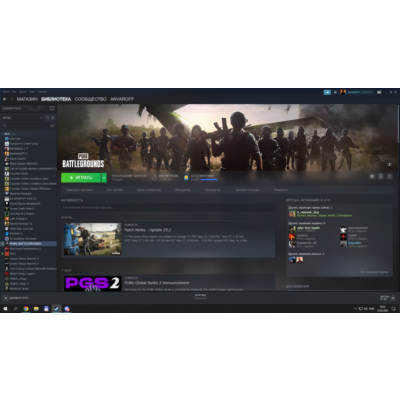Open PUBG Global Series 2 Announcement headline

157,283
